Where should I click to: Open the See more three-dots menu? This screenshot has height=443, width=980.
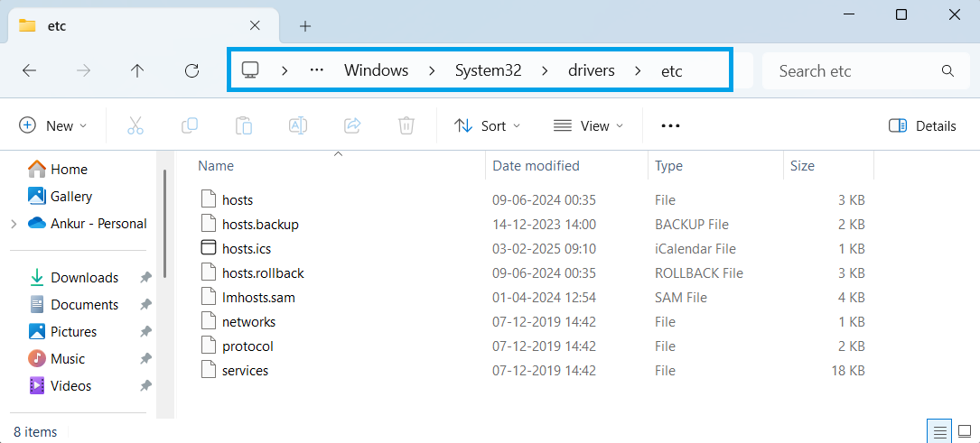tap(670, 126)
